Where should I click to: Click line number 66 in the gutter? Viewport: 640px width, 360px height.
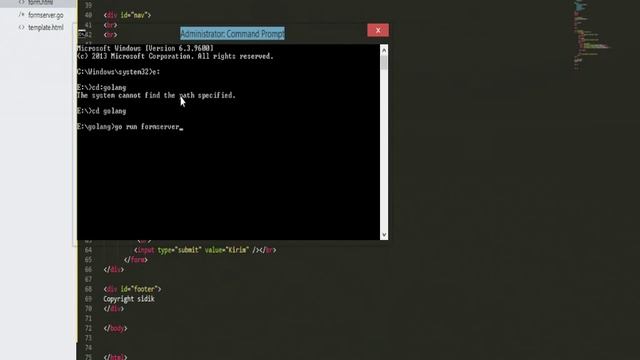tap(88, 269)
